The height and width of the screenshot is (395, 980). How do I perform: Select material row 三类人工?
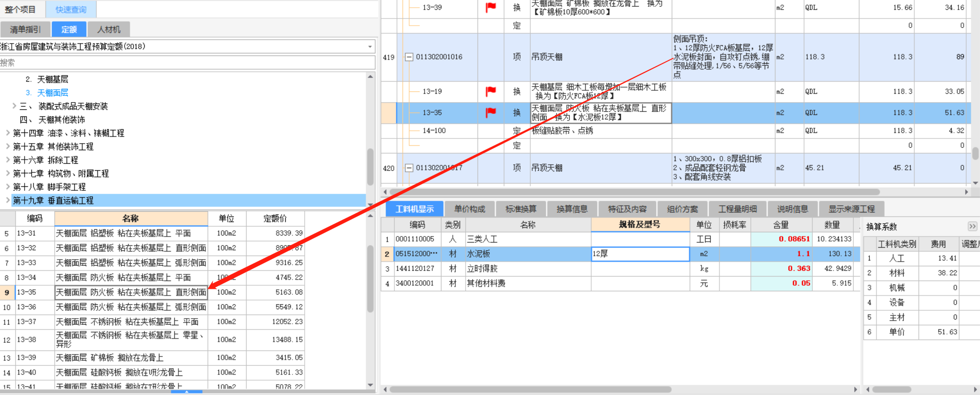(621, 239)
